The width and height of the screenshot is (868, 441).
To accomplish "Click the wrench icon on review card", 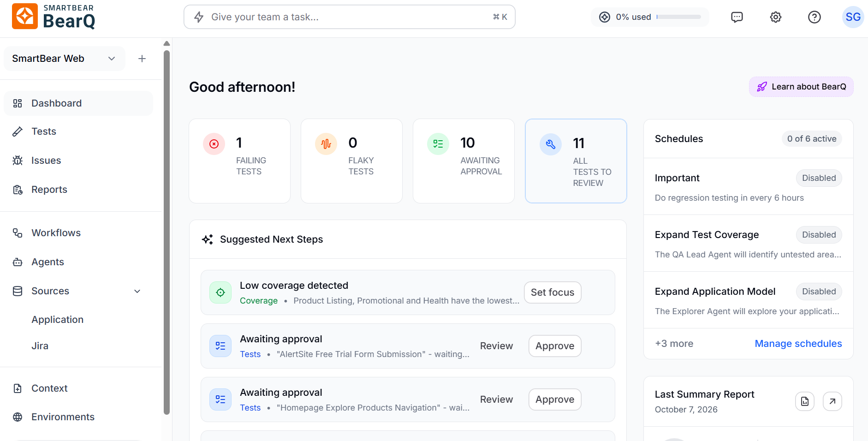I will click(x=551, y=144).
